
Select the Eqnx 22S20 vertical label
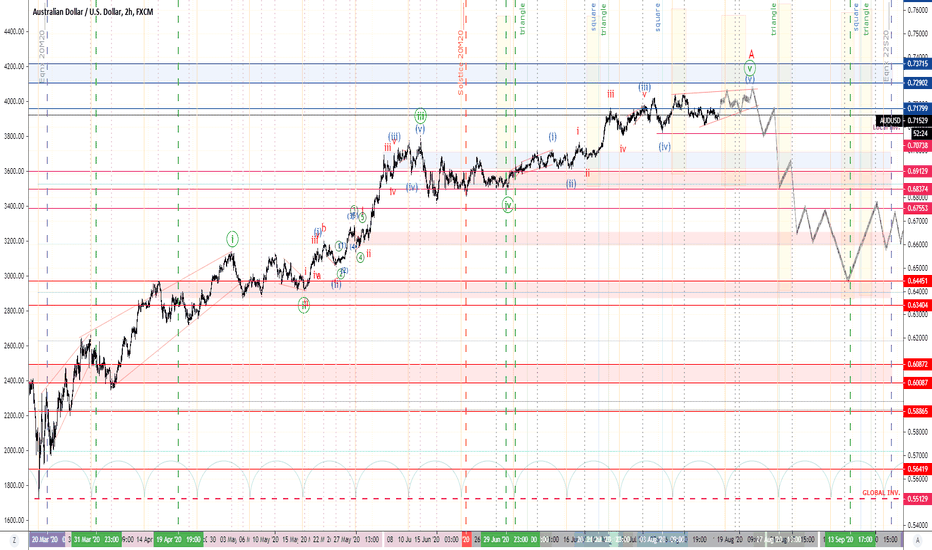886,56
